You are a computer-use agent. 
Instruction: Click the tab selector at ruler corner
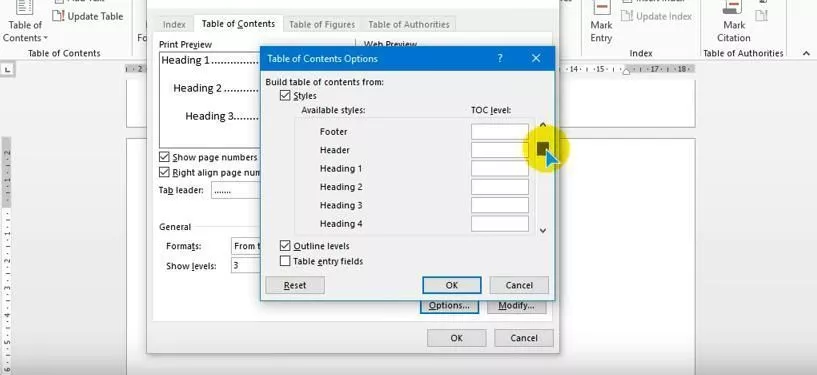click(8, 69)
